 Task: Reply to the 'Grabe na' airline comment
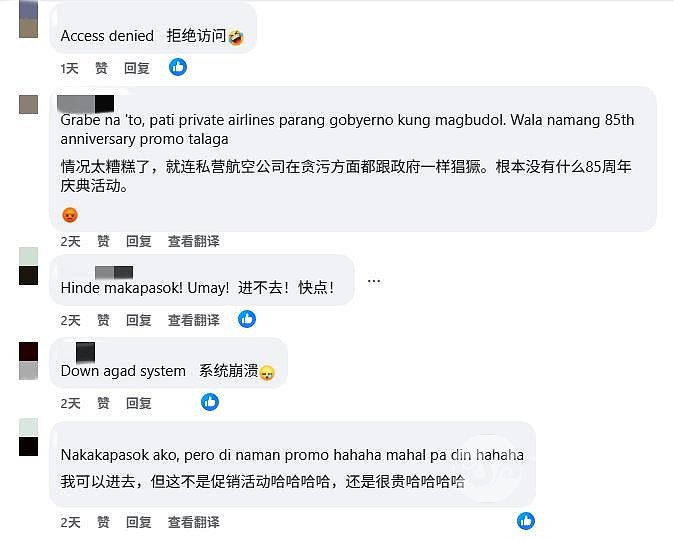coord(138,241)
